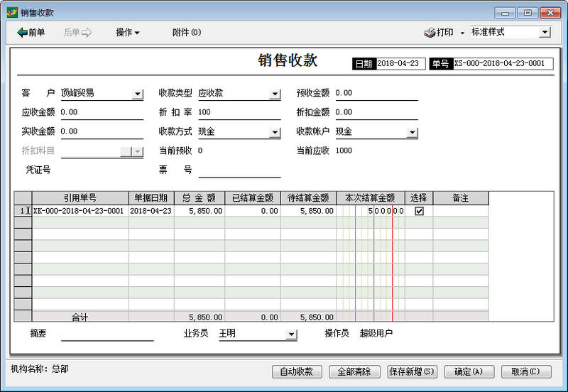Maximize the 销售收款 window
The width and height of the screenshot is (568, 392).
[x=528, y=13]
